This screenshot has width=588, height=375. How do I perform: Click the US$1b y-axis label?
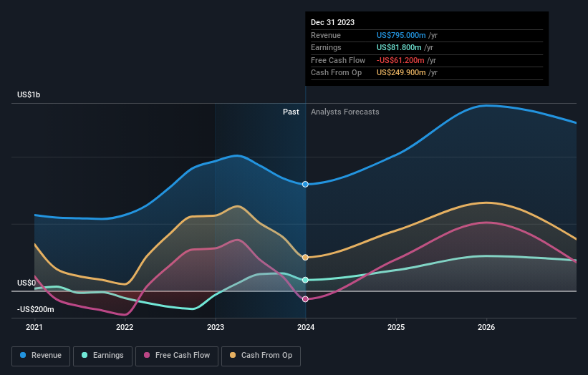[x=29, y=94]
